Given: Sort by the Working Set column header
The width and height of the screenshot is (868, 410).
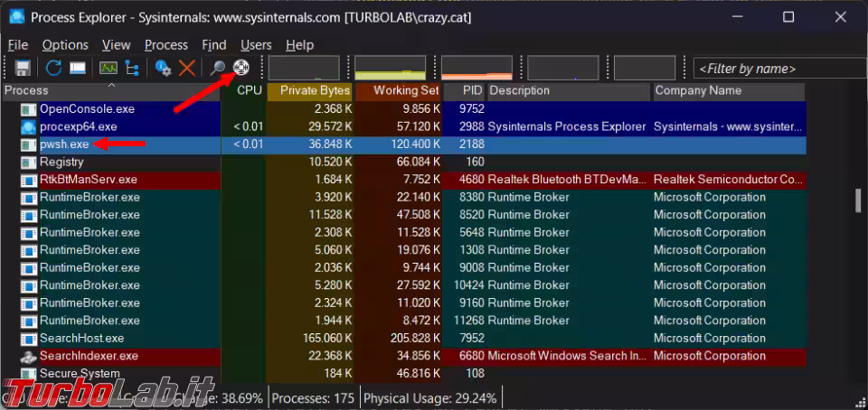Looking at the screenshot, I should point(399,90).
